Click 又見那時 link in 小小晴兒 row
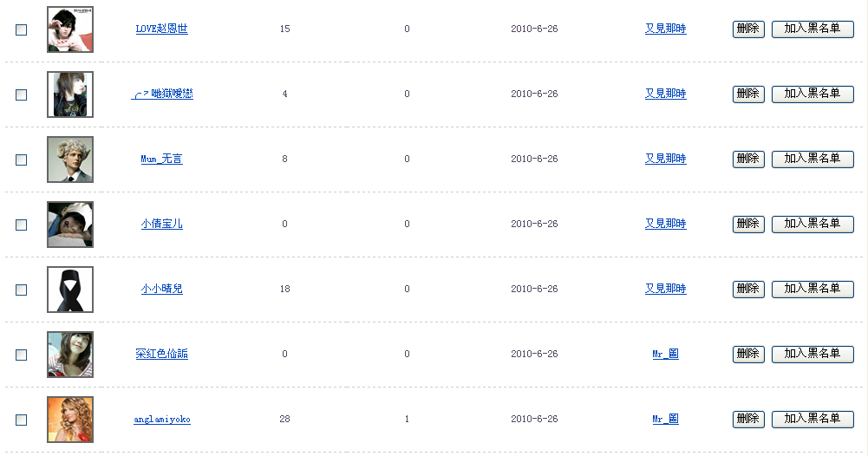Viewport: 868px width, 456px height. pos(665,289)
